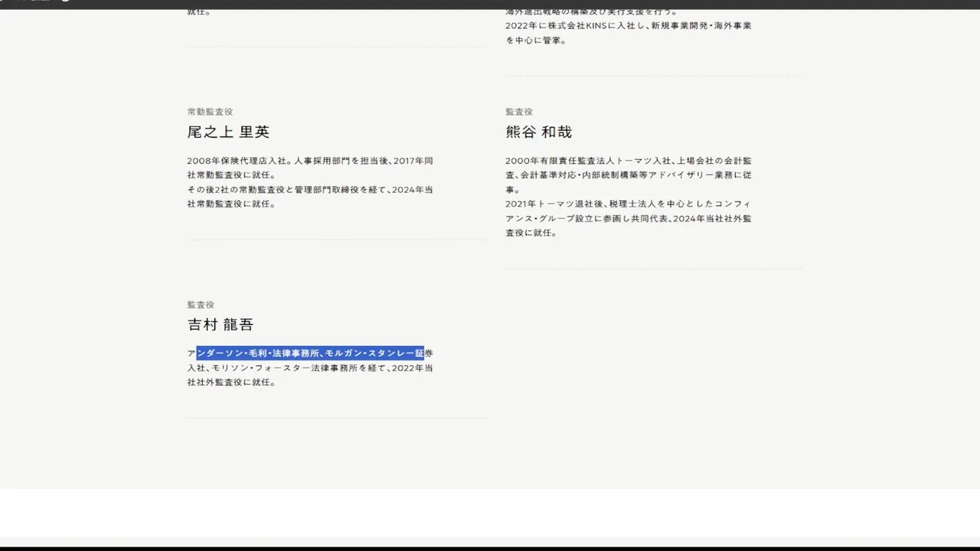Click the 監査役 label above 吉村 龍吾
The width and height of the screenshot is (980, 551).
coord(201,305)
